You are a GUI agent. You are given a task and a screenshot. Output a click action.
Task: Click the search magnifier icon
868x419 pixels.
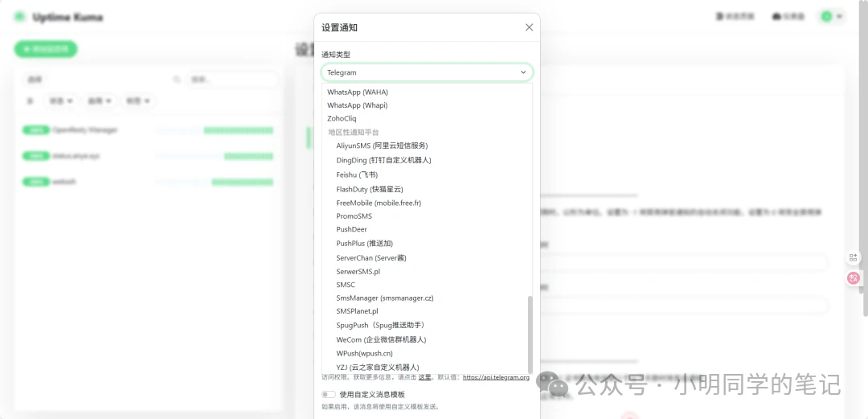point(177,80)
